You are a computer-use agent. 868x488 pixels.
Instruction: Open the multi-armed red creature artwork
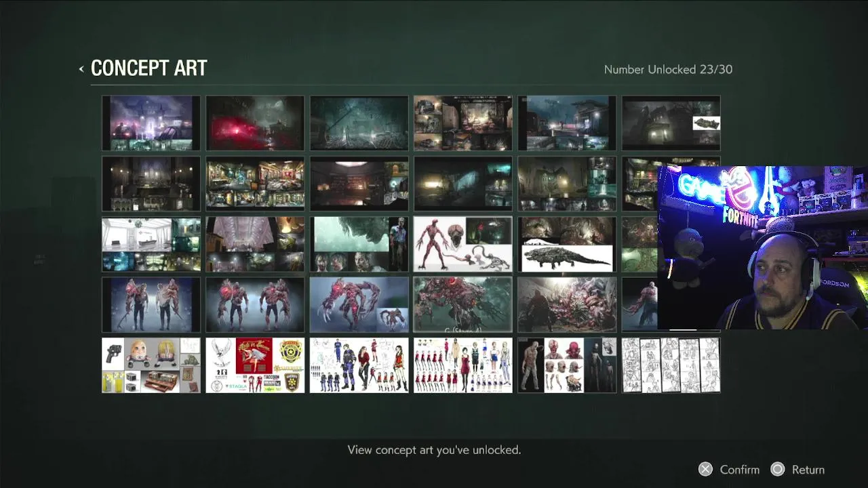[x=359, y=305]
